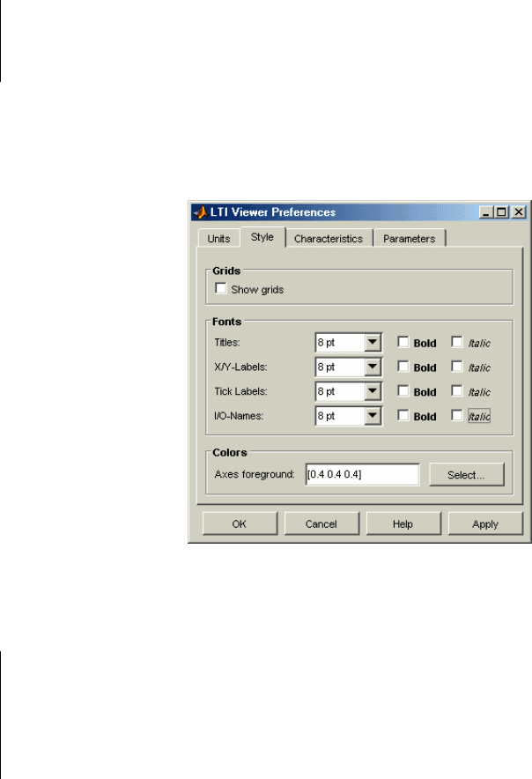Open the Titles font size dropdown

pos(373,342)
